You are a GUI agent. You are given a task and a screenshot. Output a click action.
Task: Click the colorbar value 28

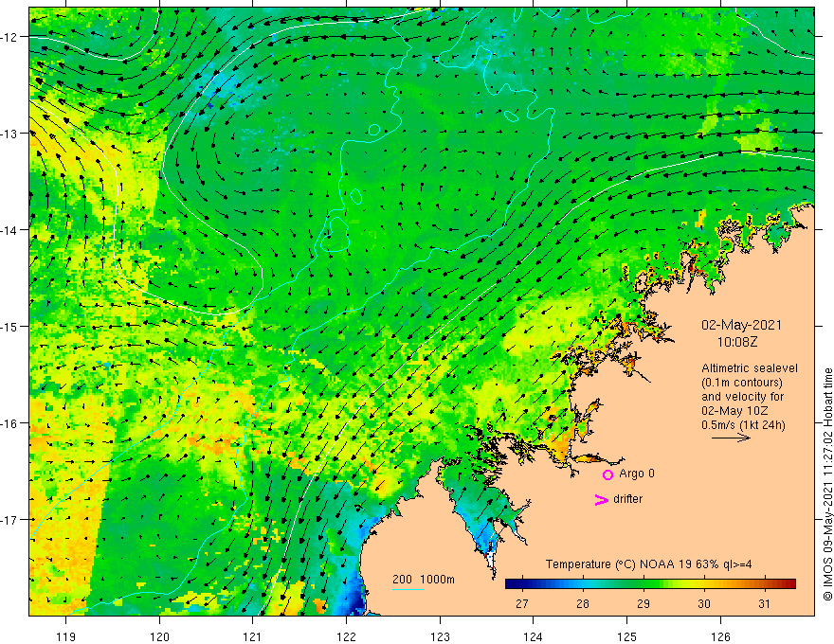583,603
